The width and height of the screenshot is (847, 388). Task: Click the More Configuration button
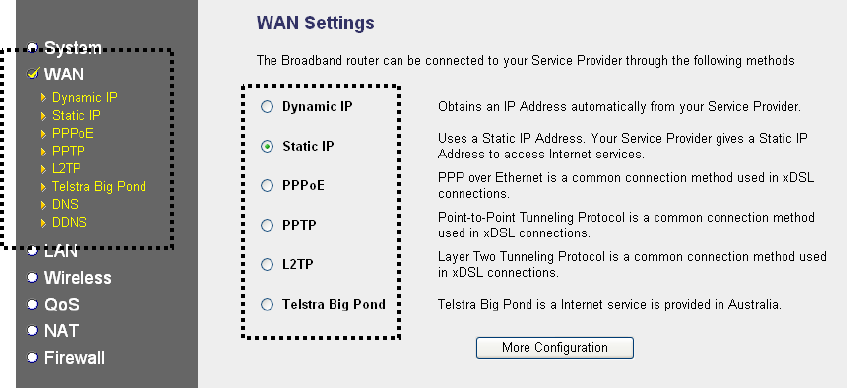(x=555, y=347)
